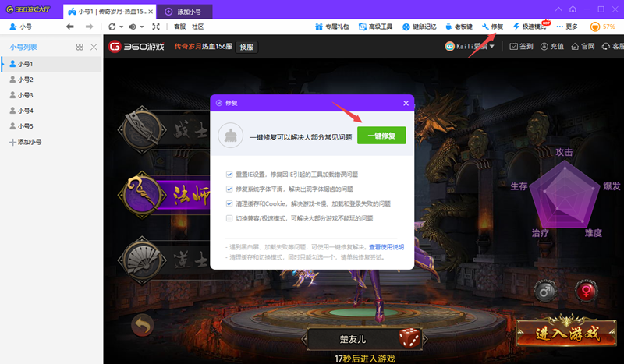Image resolution: width=624 pixels, height=364 pixels.
Task: Click the 修复 repair tool in toolbar
Action: [x=493, y=27]
